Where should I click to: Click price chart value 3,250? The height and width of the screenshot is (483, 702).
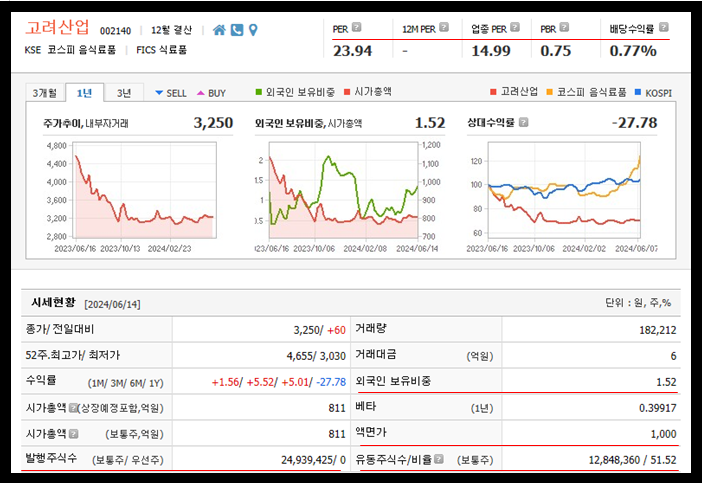pos(213,123)
